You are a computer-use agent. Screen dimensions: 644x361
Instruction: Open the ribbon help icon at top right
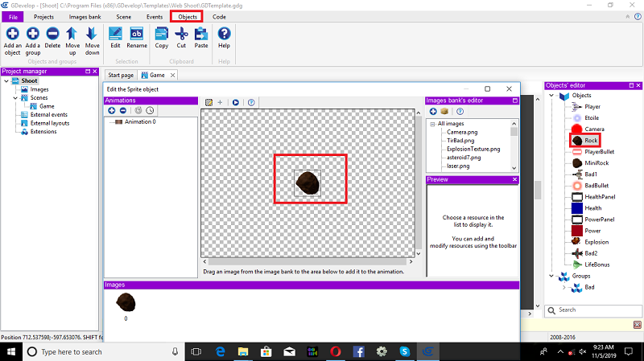point(638,17)
